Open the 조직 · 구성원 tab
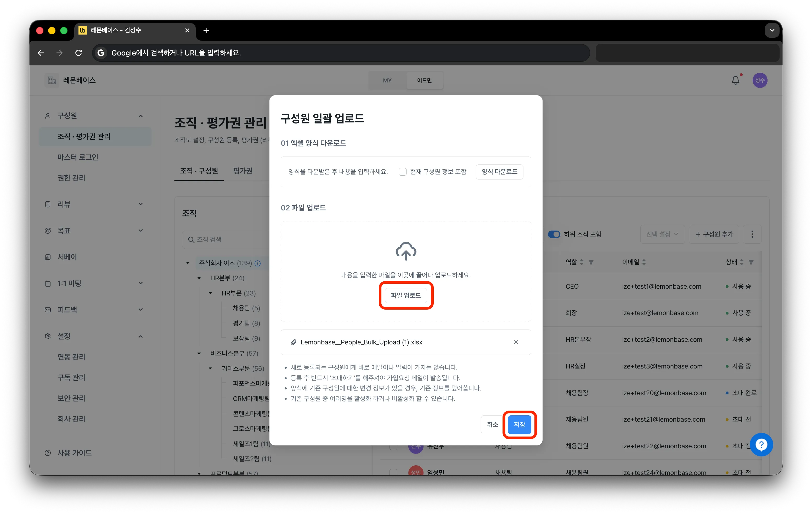The width and height of the screenshot is (812, 514). point(199,171)
